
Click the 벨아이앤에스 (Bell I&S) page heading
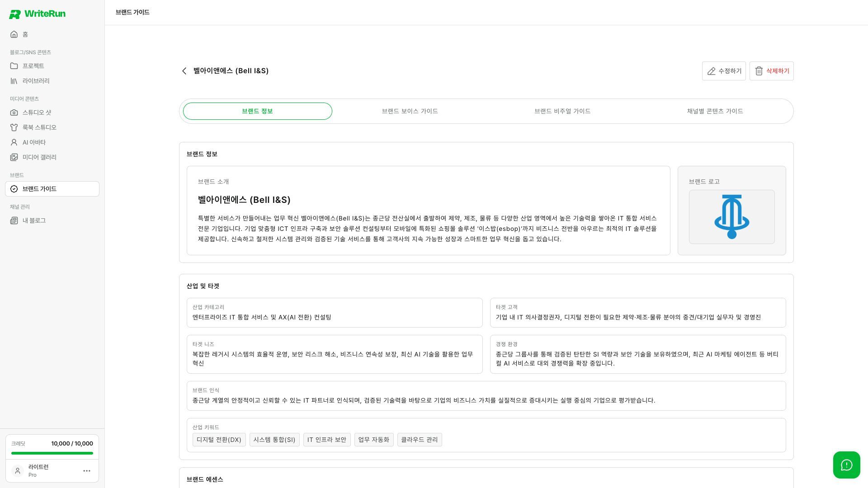coord(231,71)
